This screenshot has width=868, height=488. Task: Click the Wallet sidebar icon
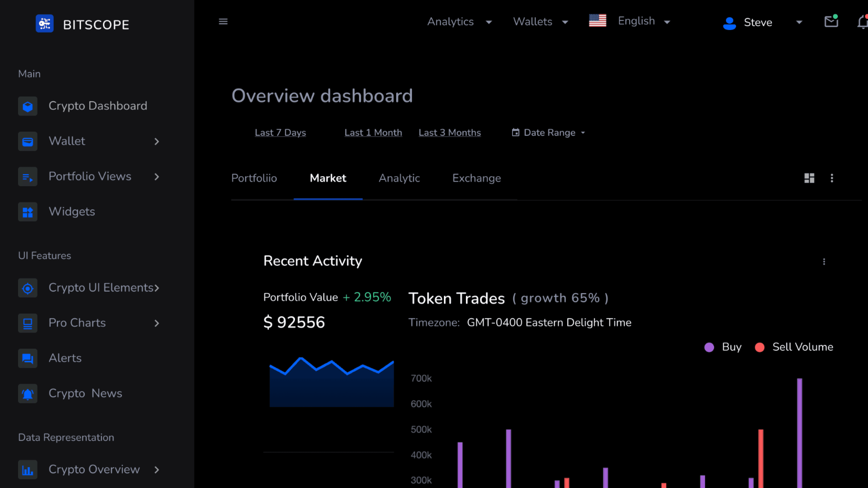(28, 141)
